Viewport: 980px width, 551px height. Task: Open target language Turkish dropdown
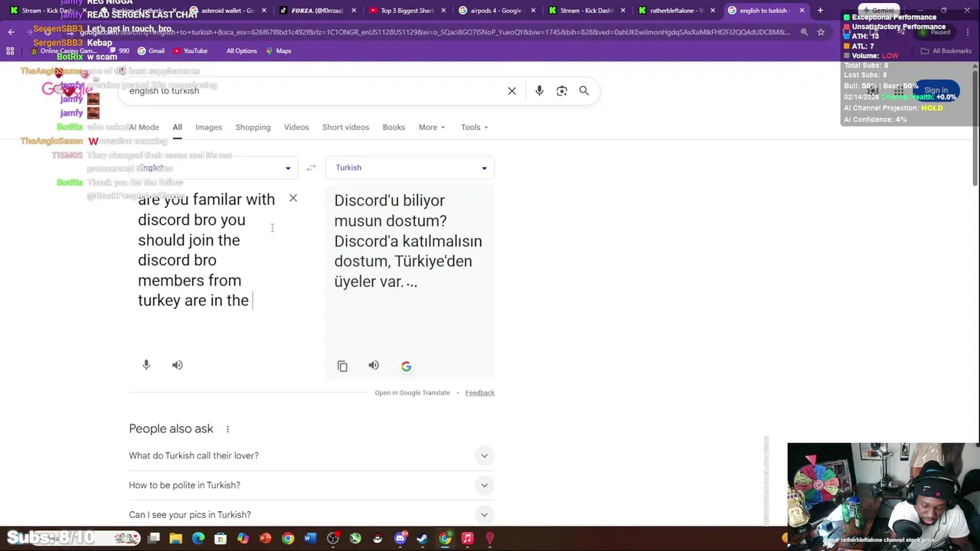coord(410,168)
